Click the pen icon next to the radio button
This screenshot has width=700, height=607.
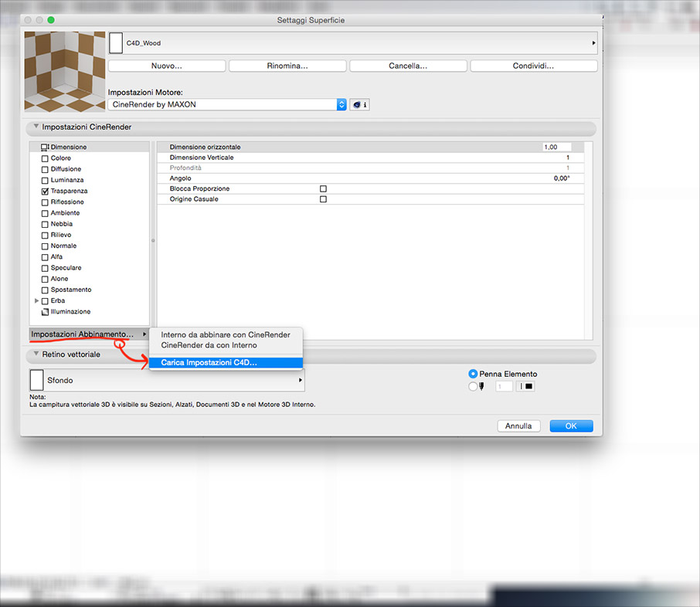point(483,387)
